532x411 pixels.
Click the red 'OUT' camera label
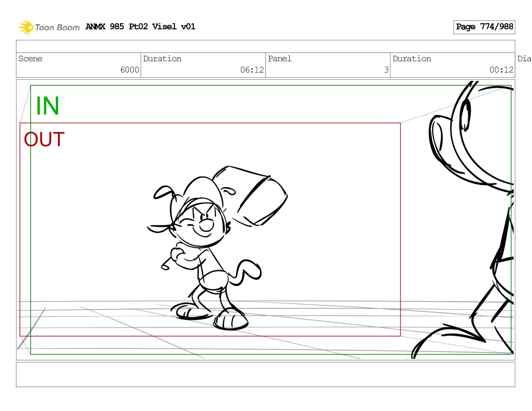44,139
